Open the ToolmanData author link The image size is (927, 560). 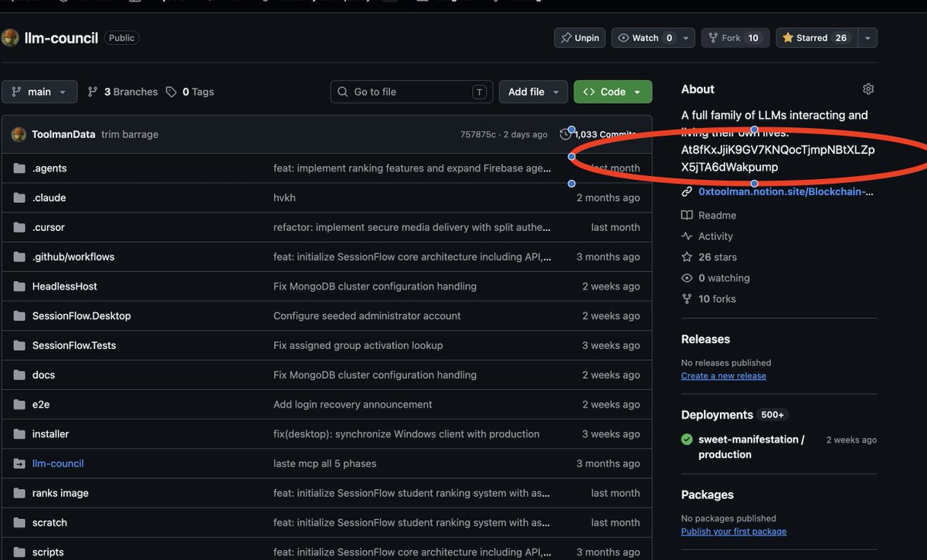[64, 134]
